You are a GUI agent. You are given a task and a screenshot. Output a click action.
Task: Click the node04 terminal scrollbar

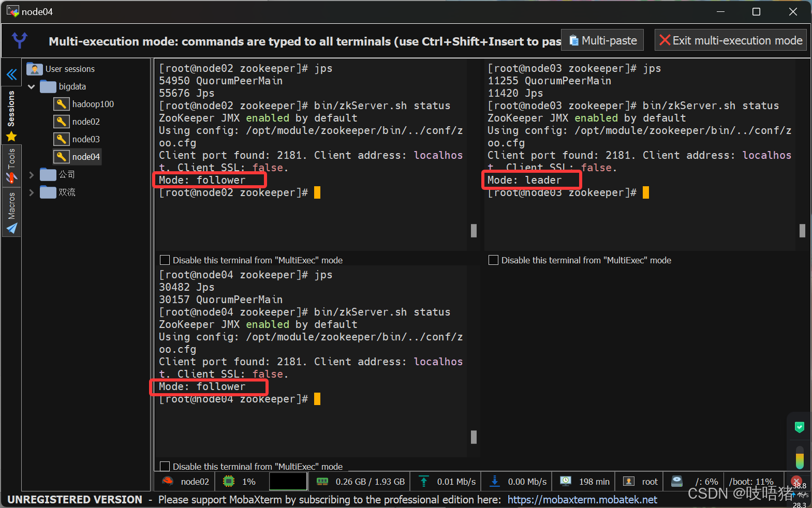coord(474,437)
